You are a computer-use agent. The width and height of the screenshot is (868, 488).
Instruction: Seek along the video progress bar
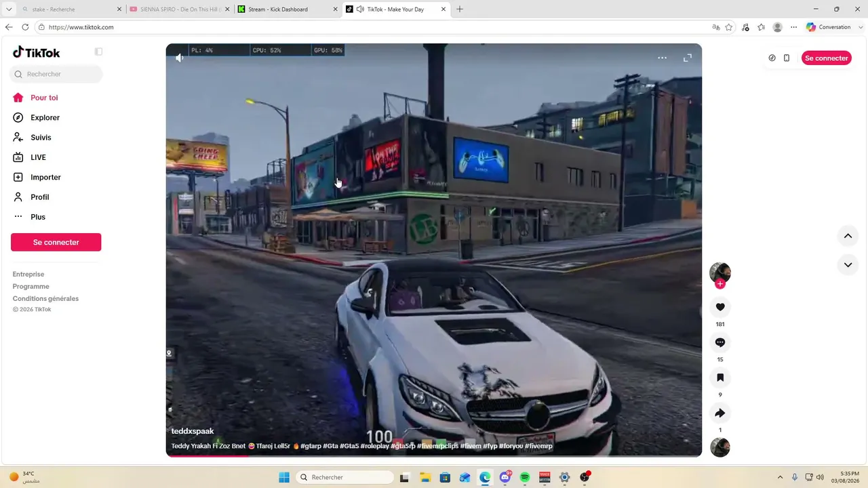coord(434,455)
